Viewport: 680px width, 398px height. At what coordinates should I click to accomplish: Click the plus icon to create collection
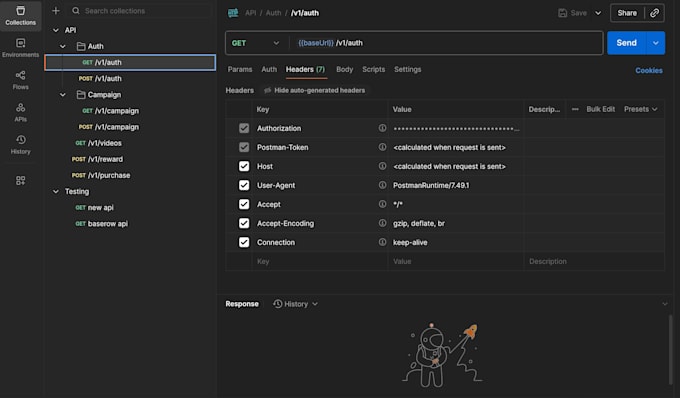56,11
